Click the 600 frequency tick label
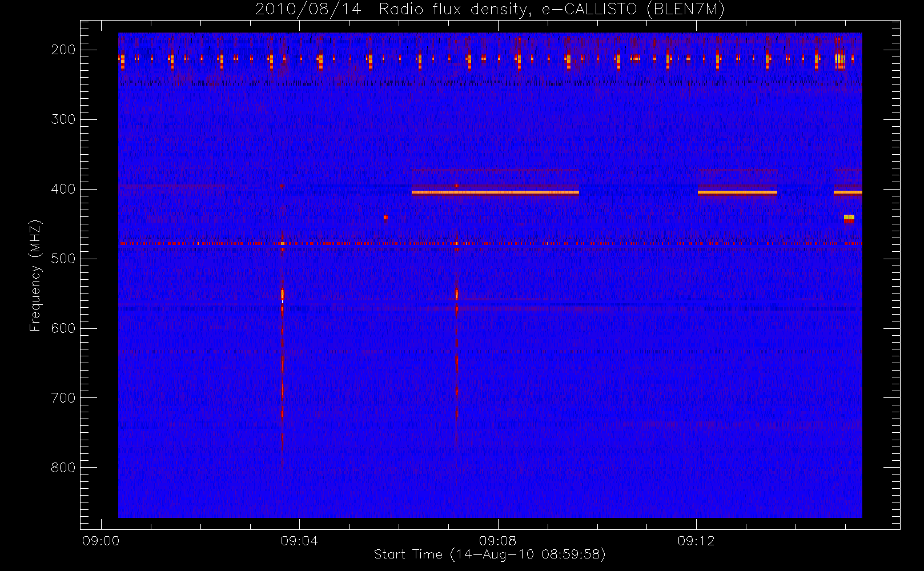Screen dimensions: 924x571 [63, 328]
